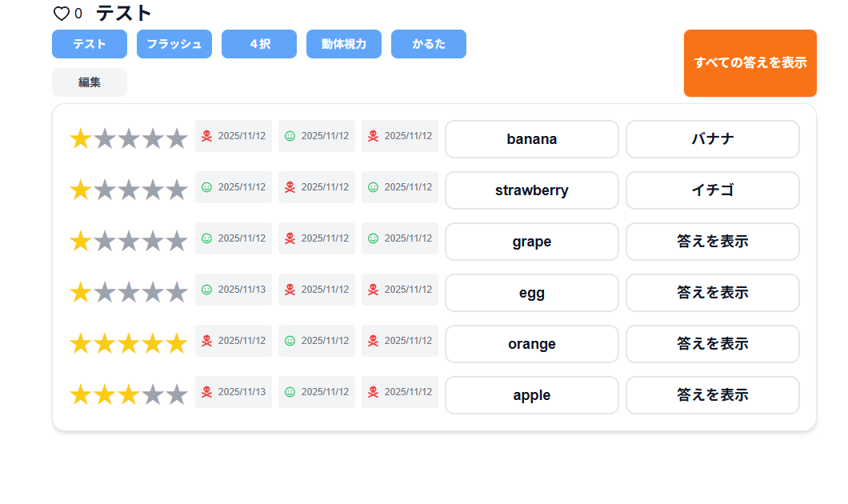Click smiley icon beside 2025/11/13 in egg row
This screenshot has width=848, height=504.
[206, 290]
